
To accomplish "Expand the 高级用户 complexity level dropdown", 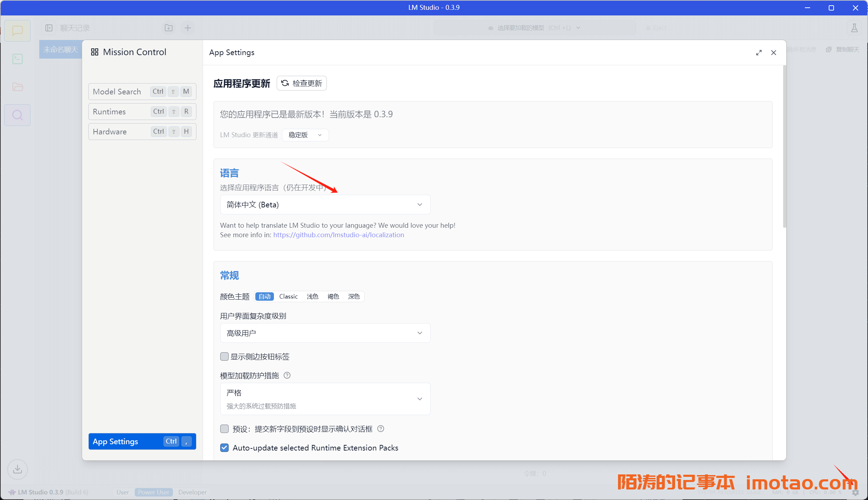I will tap(325, 333).
